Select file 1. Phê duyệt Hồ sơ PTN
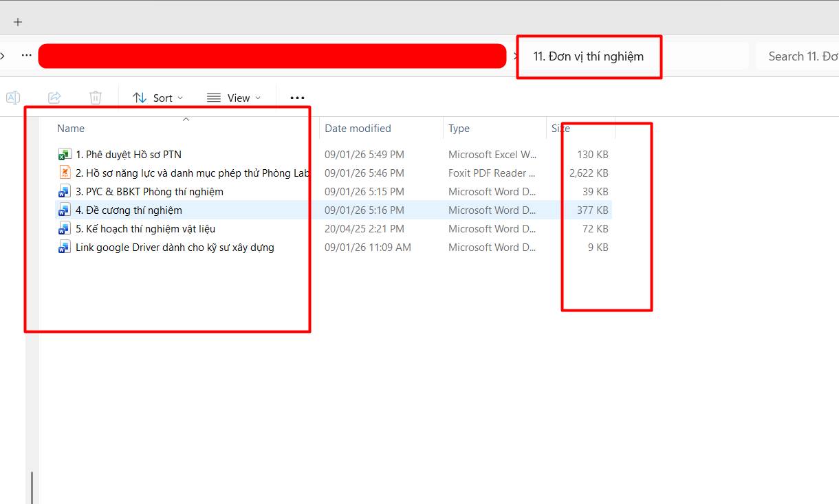 [129, 155]
